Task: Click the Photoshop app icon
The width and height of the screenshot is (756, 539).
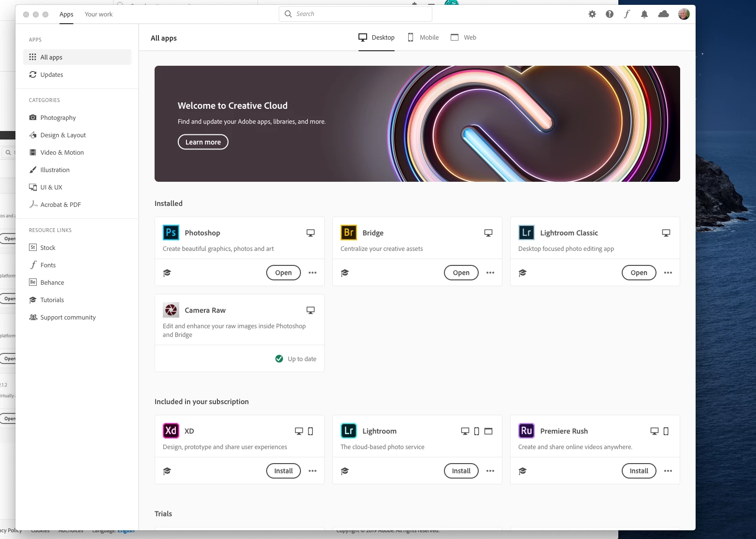Action: coord(171,233)
